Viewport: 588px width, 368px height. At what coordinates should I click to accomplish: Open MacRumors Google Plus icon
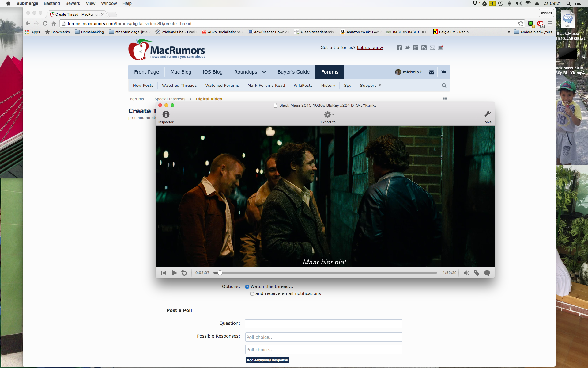click(x=416, y=48)
